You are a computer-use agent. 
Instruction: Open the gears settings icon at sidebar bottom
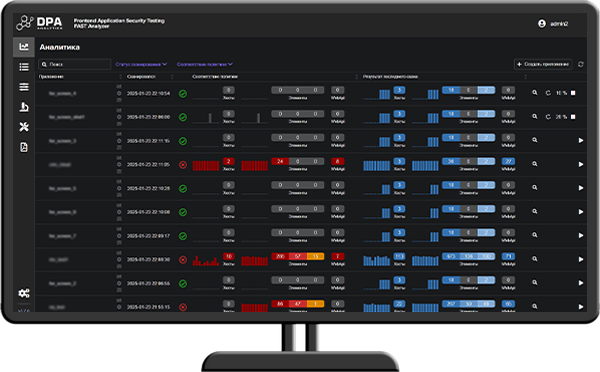[24, 293]
